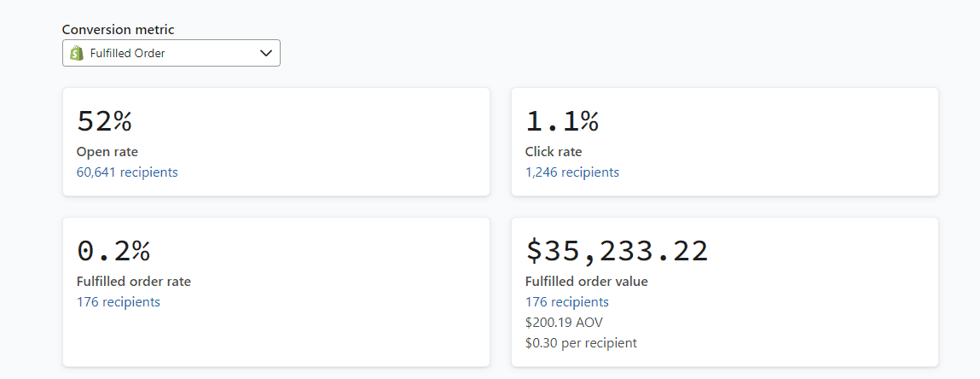Click the $0.30 per recipient text
This screenshot has height=379, width=980.
pyautogui.click(x=581, y=343)
